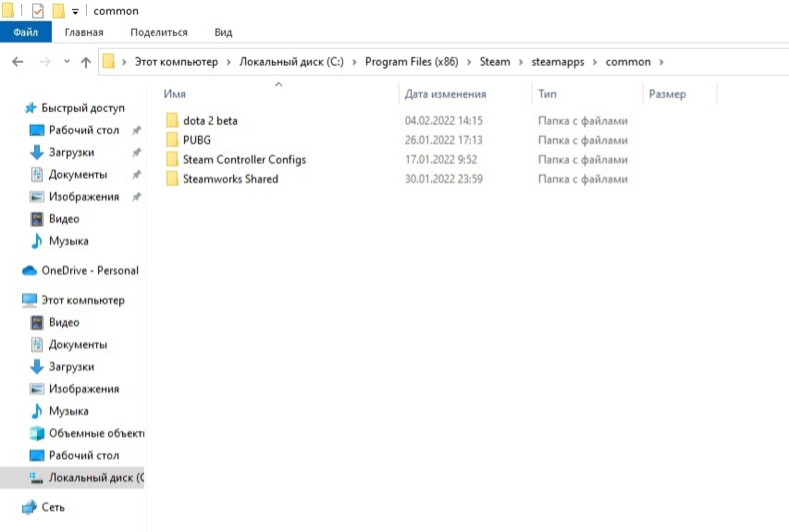Expand chevron after Этот компьютер breadcrumb
The width and height of the screenshot is (789, 532).
tap(228, 62)
